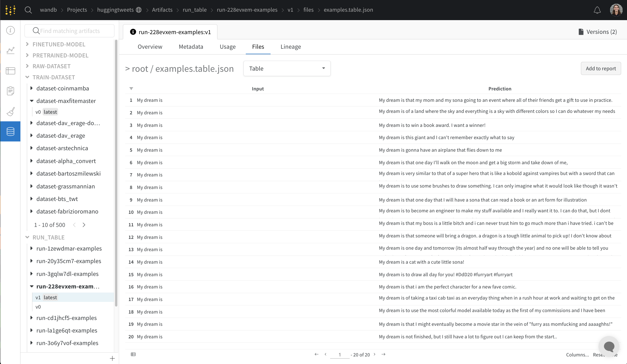Open the help chat bubble
The height and width of the screenshot is (364, 627).
609,346
